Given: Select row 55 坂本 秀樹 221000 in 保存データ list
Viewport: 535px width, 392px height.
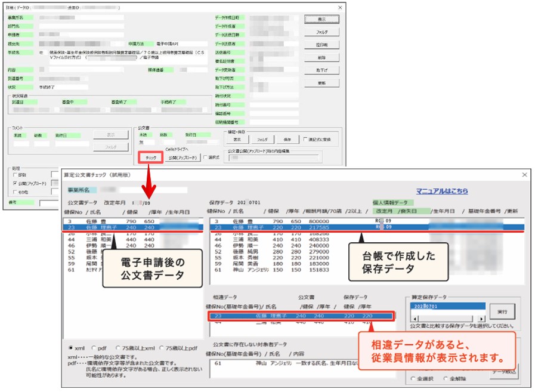Looking at the screenshot, I should point(367,258).
